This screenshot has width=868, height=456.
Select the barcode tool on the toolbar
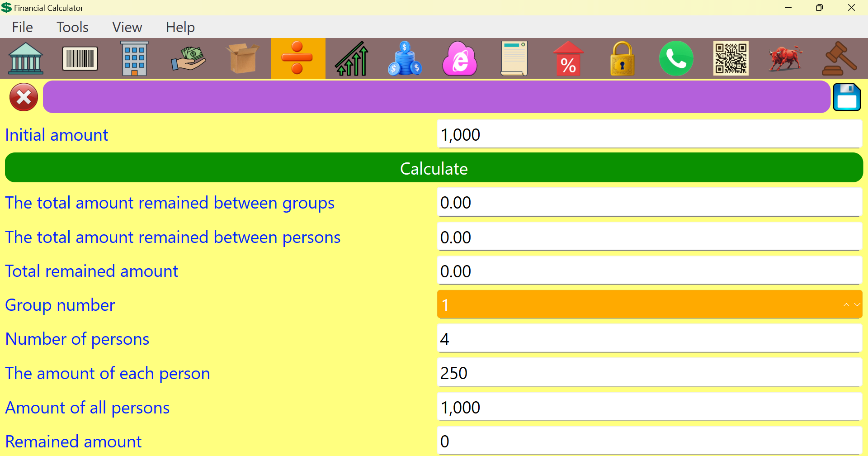click(80, 58)
